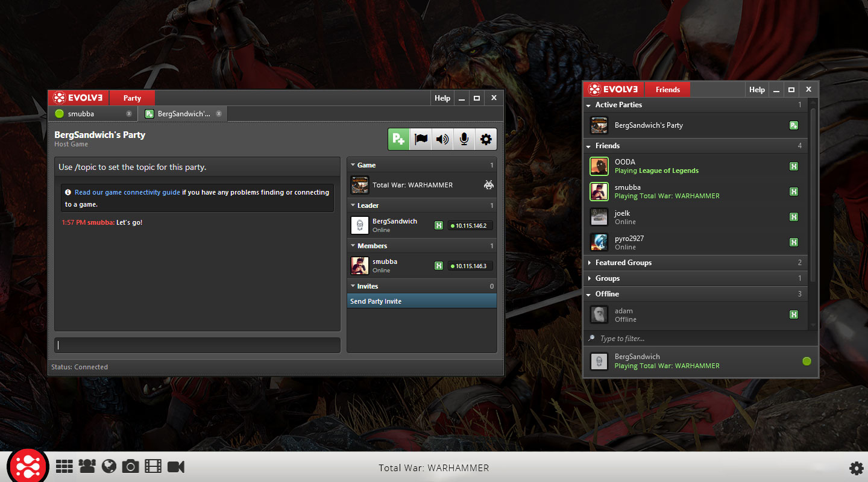
Task: Click adam's green profile icon
Action: (x=794, y=315)
